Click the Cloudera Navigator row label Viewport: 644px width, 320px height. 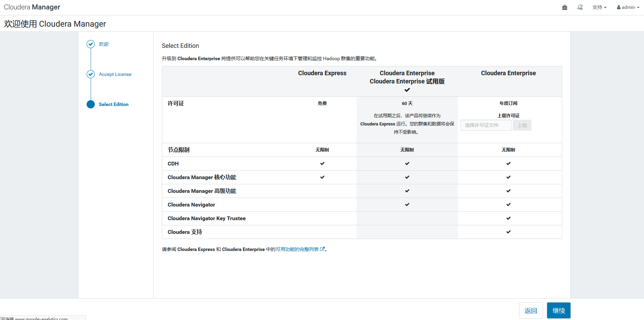click(x=191, y=204)
